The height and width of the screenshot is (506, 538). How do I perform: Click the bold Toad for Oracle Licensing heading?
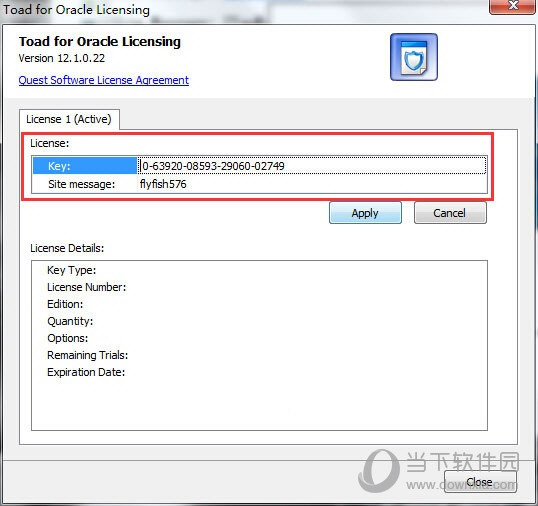[100, 42]
